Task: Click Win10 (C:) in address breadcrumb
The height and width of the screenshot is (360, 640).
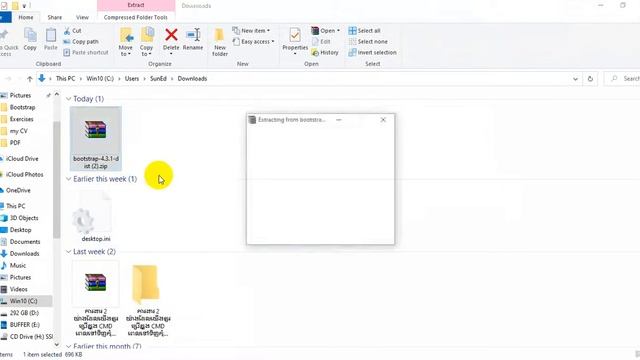Action: (x=100, y=79)
